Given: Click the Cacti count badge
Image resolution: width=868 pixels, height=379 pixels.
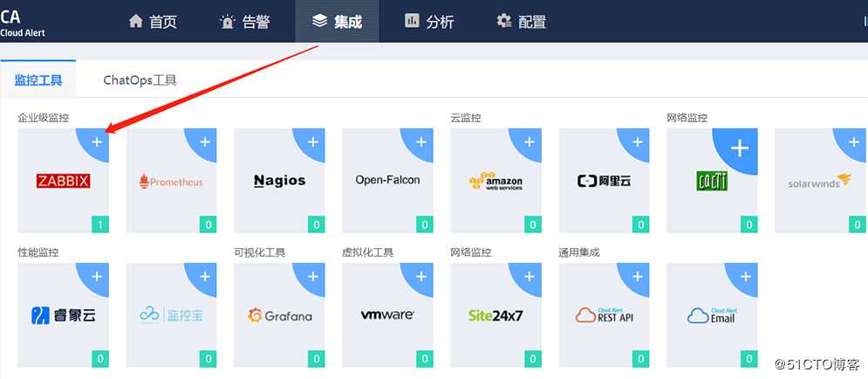Looking at the screenshot, I should 749,224.
